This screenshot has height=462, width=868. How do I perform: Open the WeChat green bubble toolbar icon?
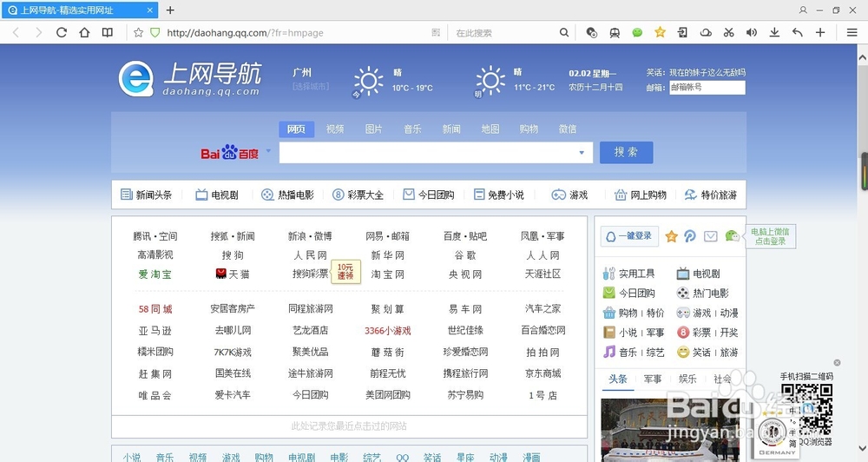(637, 33)
